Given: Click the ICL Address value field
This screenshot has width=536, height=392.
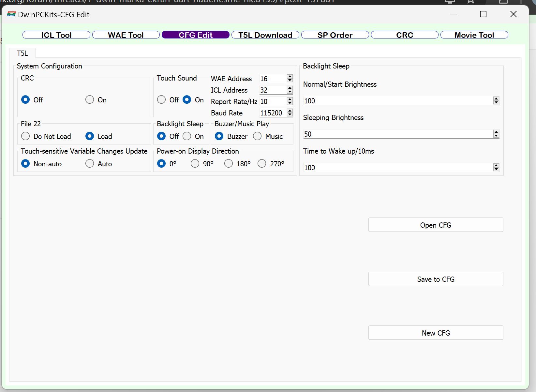Looking at the screenshot, I should pos(273,90).
